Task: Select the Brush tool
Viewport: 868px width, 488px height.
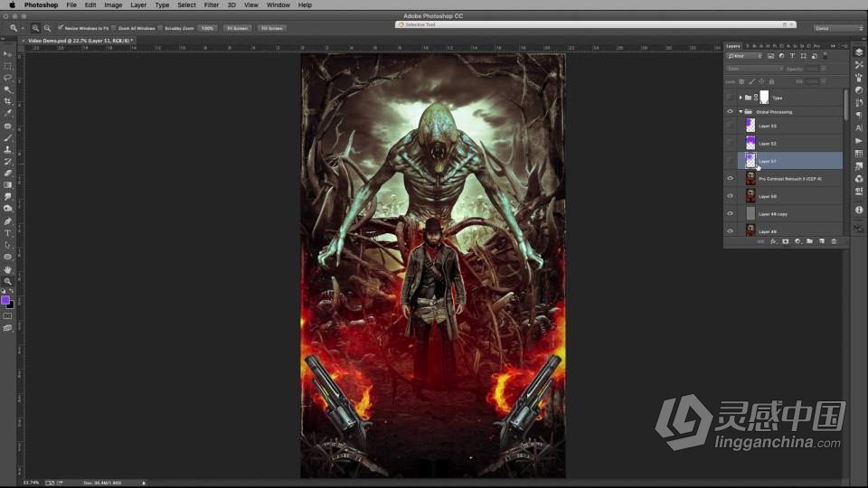Action: pyautogui.click(x=8, y=137)
